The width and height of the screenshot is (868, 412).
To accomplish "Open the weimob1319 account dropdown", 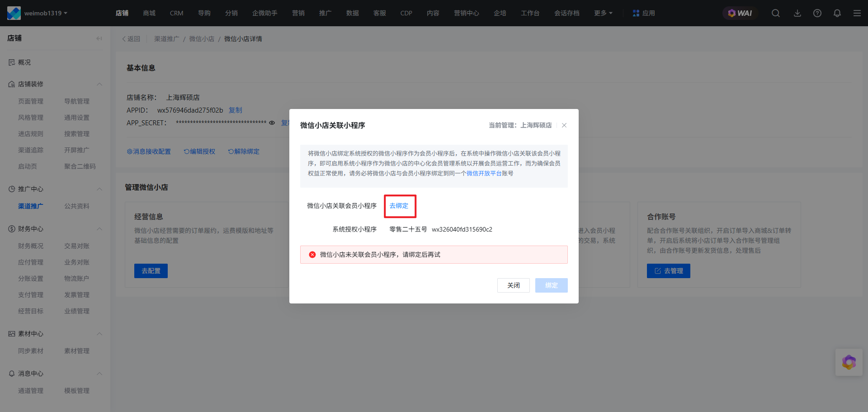I will click(45, 13).
